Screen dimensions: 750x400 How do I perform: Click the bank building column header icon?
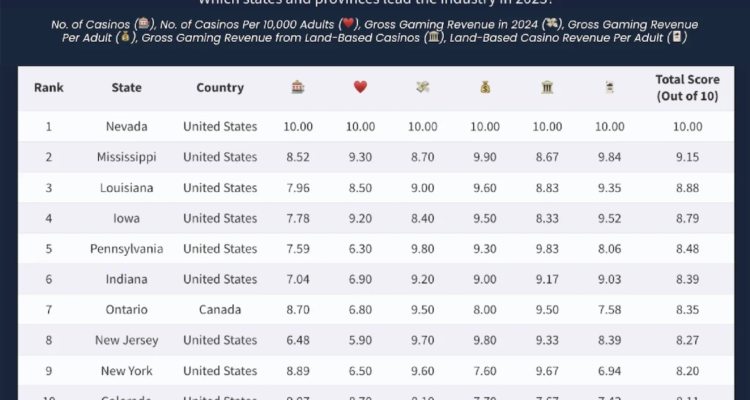tap(547, 87)
